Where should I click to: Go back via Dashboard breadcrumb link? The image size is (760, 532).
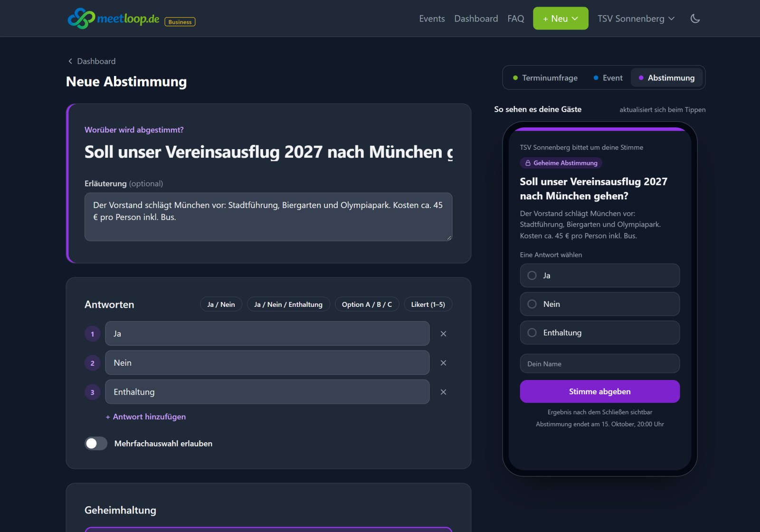coord(96,61)
